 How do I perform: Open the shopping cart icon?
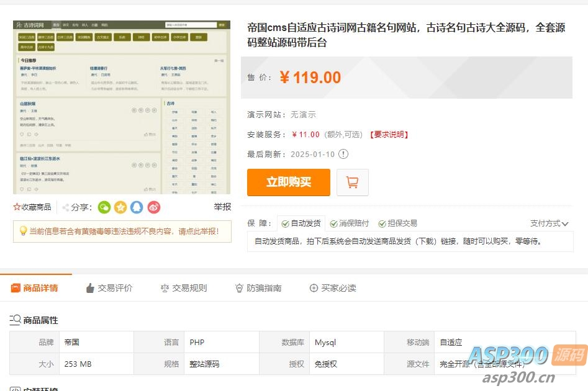click(352, 182)
